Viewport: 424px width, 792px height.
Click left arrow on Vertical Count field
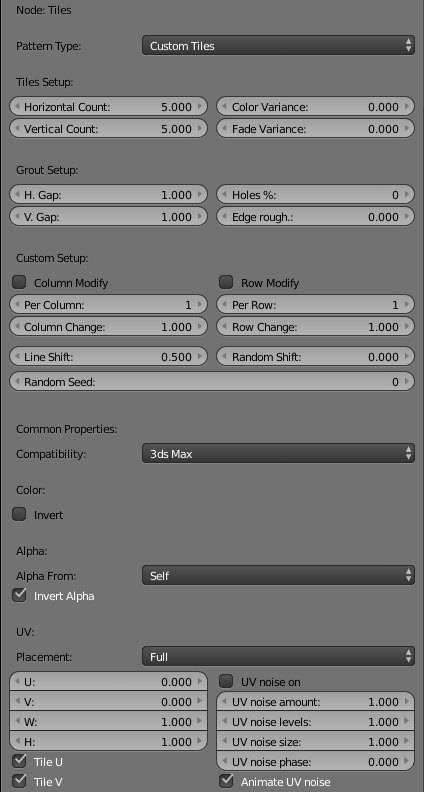tap(17, 129)
